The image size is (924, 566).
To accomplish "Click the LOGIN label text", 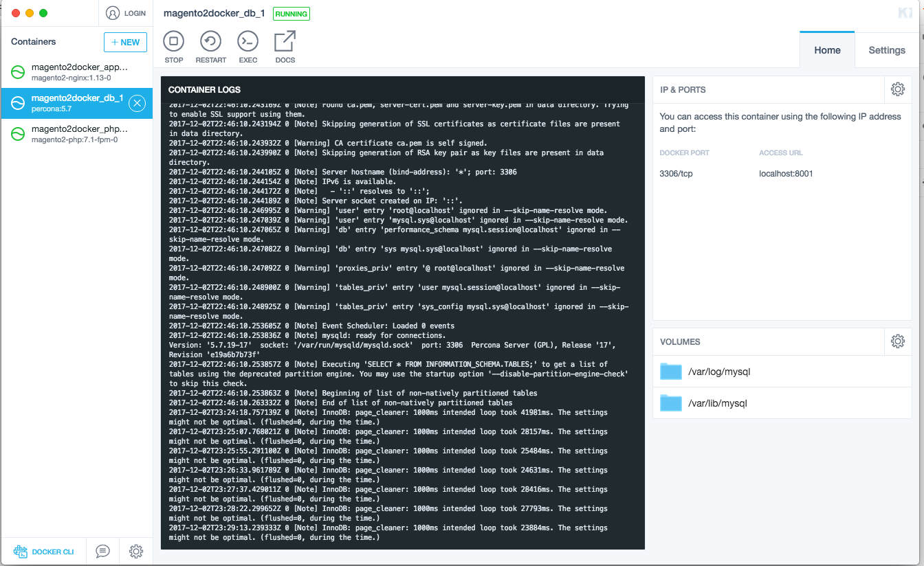I will [x=135, y=13].
